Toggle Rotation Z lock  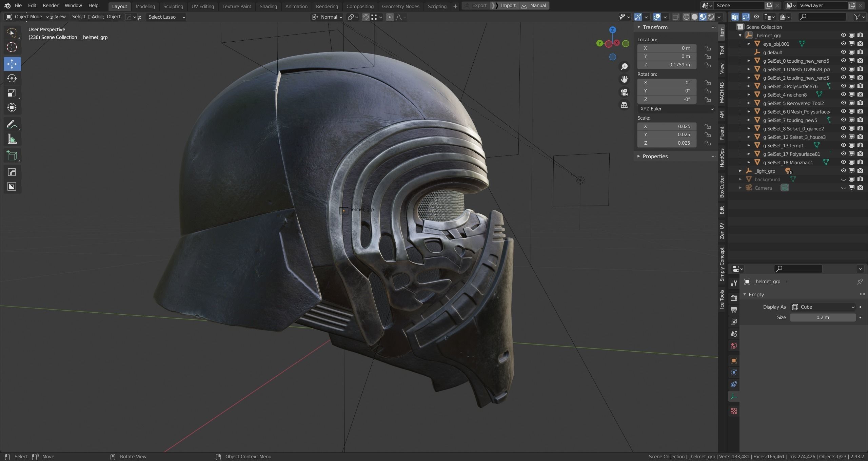[707, 99]
